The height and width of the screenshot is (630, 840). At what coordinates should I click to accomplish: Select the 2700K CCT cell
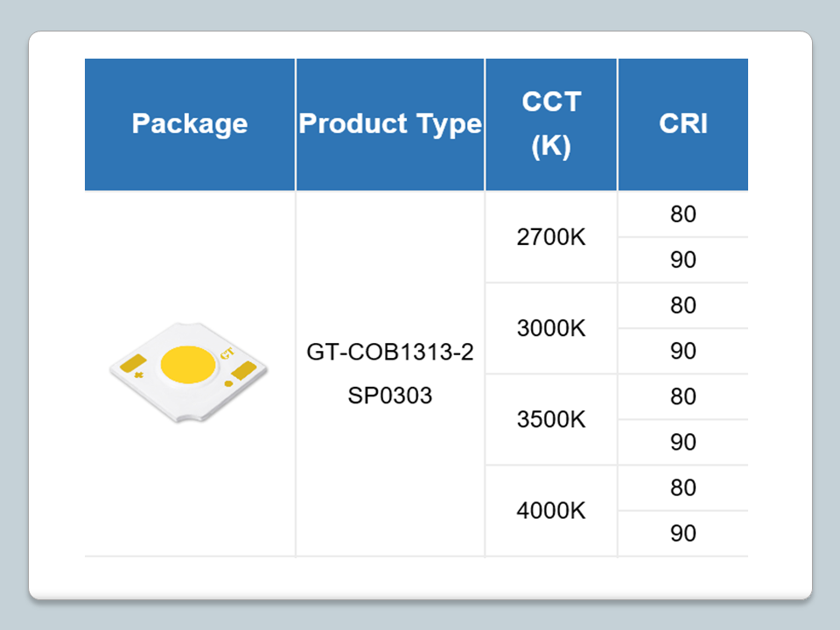pos(551,238)
